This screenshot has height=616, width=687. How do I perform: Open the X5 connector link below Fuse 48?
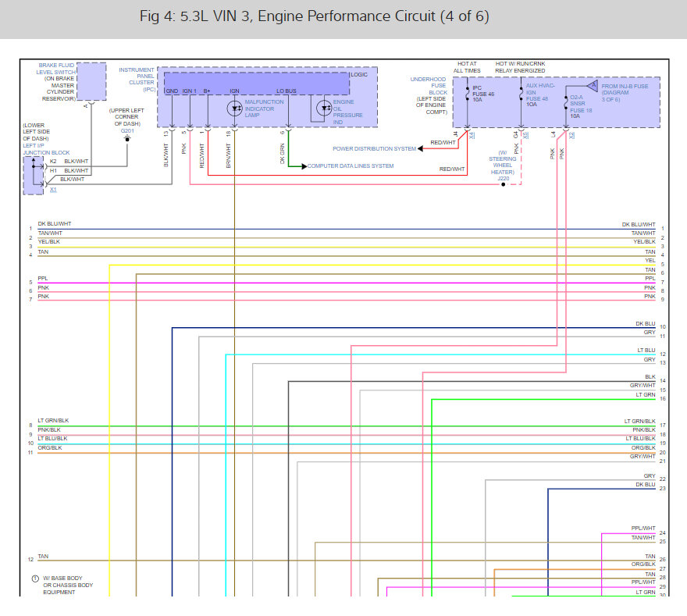coord(526,134)
